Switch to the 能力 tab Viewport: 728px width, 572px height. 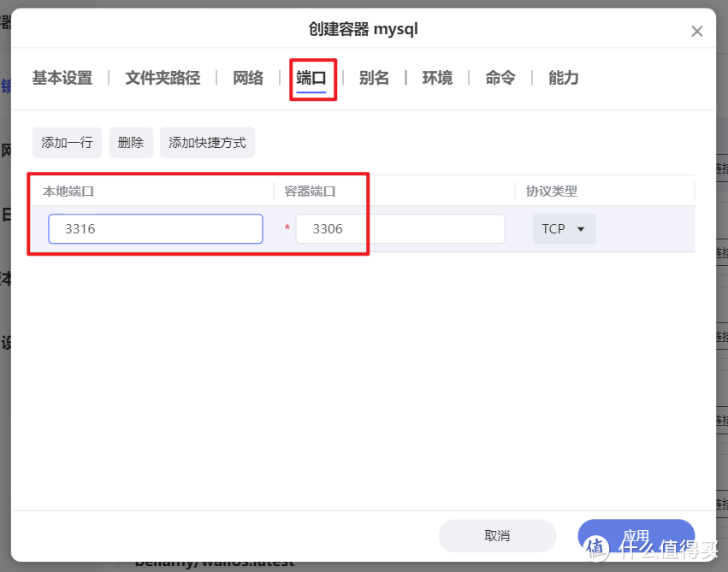point(563,77)
